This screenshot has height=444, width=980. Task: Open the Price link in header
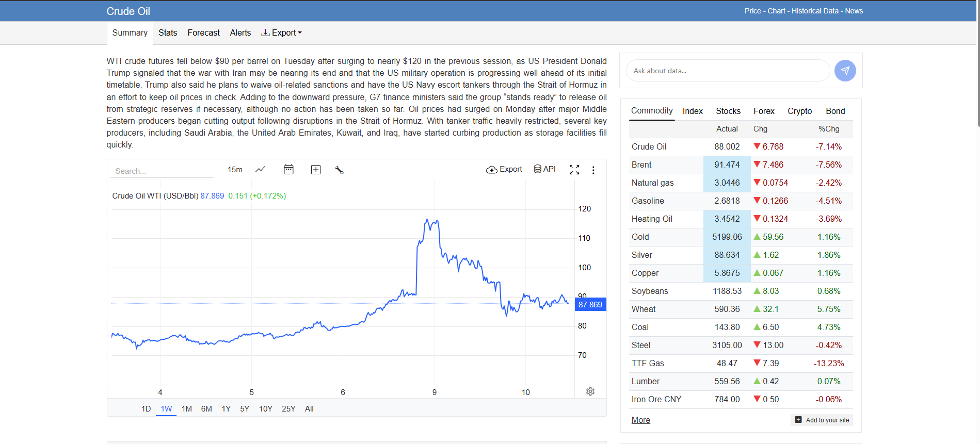753,11
